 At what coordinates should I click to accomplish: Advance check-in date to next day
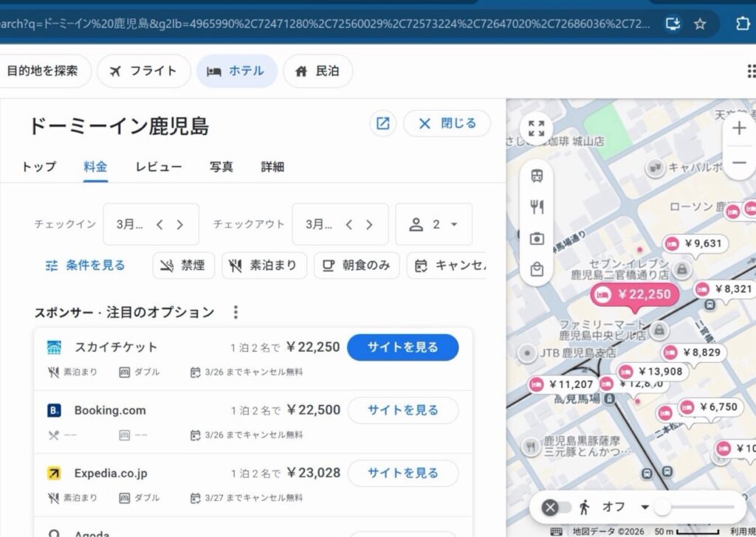[179, 225]
